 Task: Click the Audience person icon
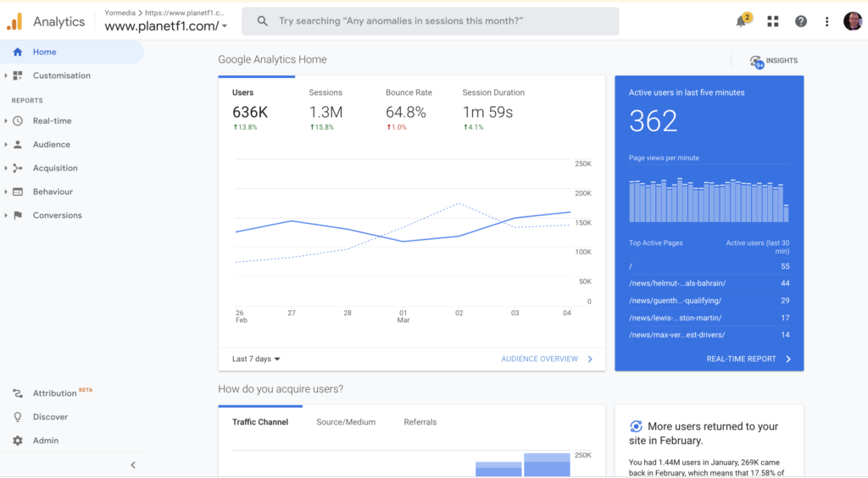coord(18,144)
